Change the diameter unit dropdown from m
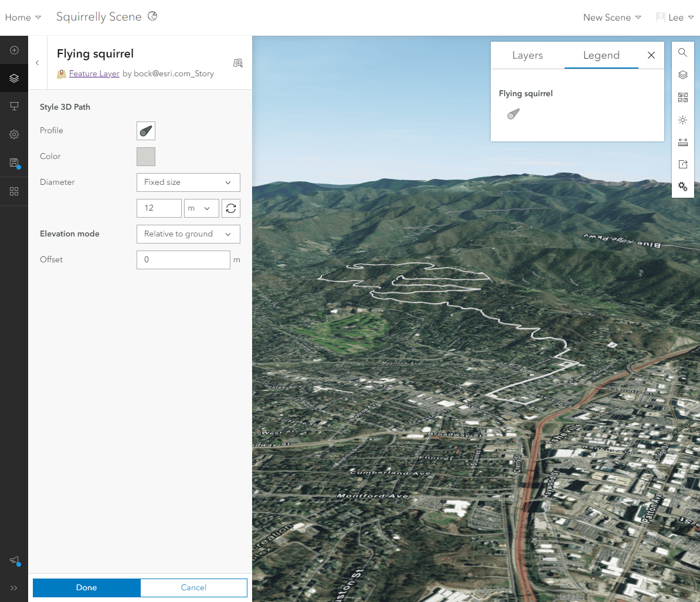Viewport: 700px width, 602px height. (x=202, y=208)
